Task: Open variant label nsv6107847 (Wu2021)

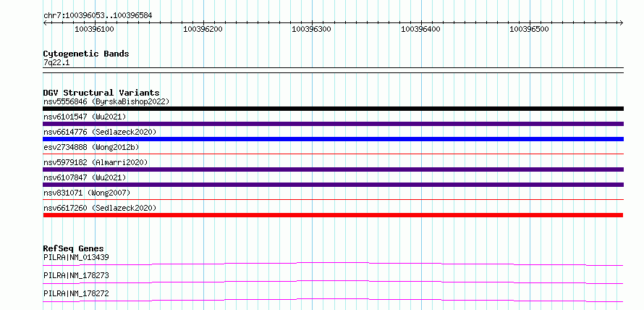Action: click(85, 177)
